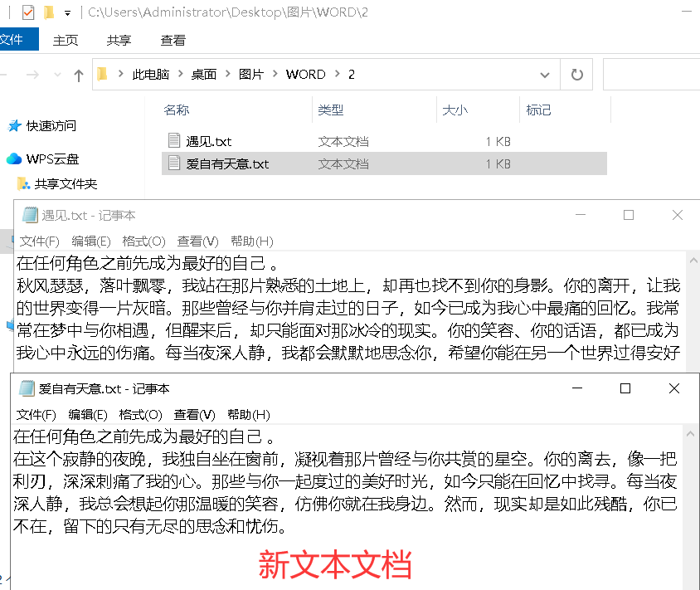Image resolution: width=700 pixels, height=590 pixels.
Task: Expand the chevron after 此电脑 breadcrumb
Action: click(180, 74)
